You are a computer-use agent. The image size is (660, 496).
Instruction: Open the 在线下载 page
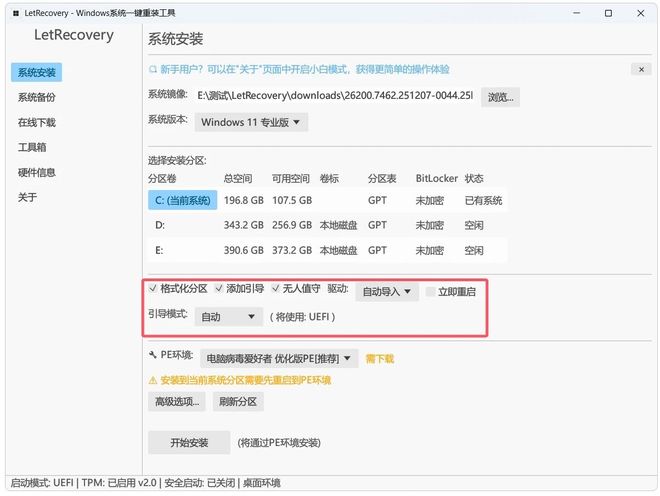point(37,123)
